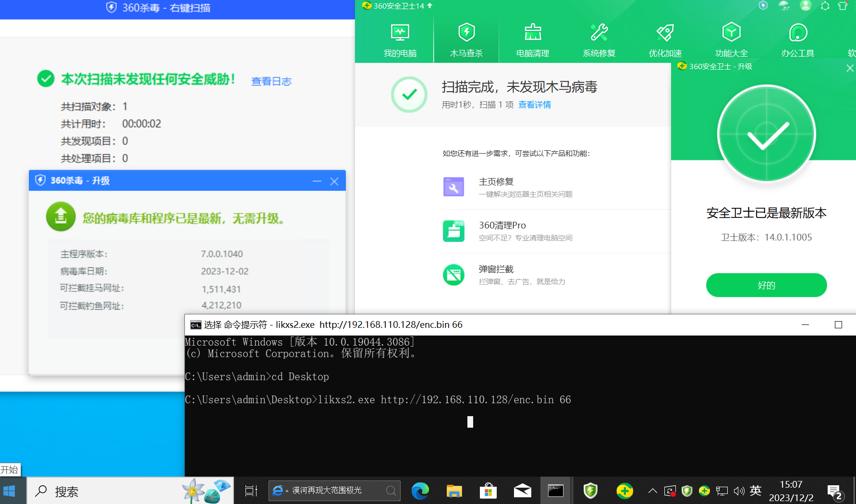Switch to 木马查杀 tab
The height and width of the screenshot is (504, 856).
[x=466, y=40]
